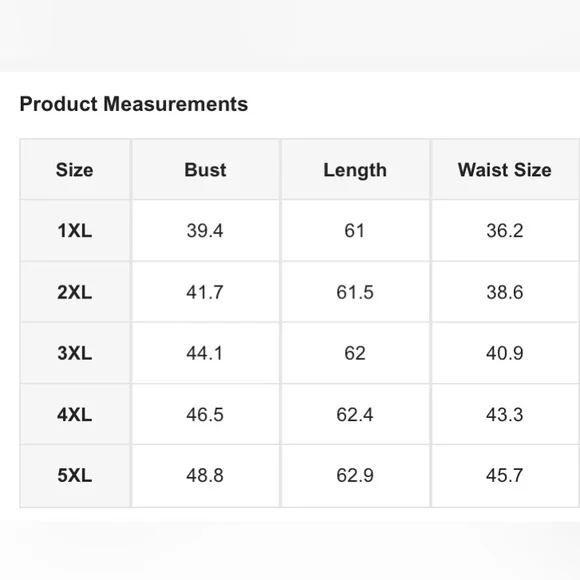Select the Waist Size column header
This screenshot has width=580, height=580.
coord(505,170)
